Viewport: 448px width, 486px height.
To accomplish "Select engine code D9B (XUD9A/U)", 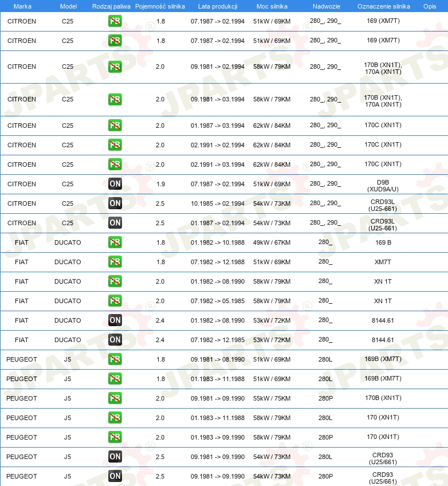I will click(x=383, y=186).
